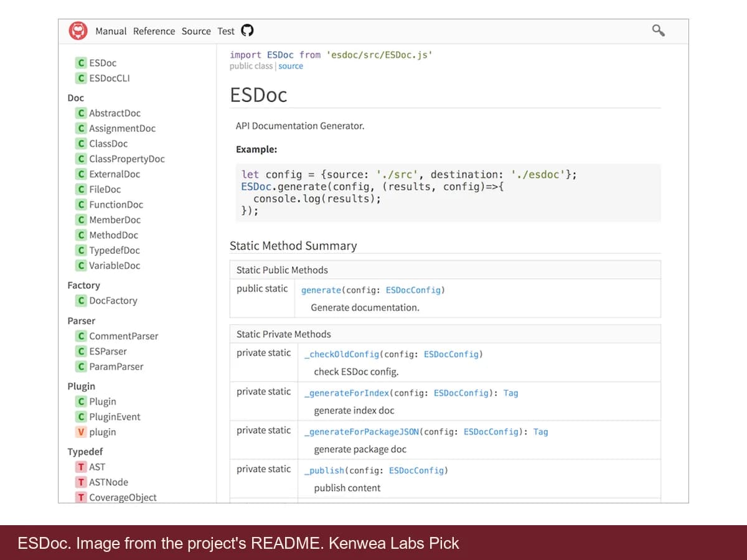
Task: Open DocFactory under Factory
Action: click(113, 301)
